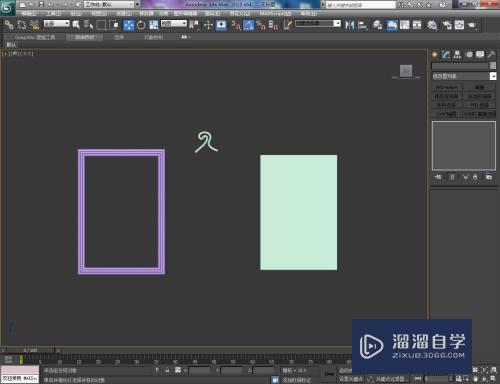Screen dimensions: 500x384
Task: Click the Use Pivot Point Center icon
Action: tap(194, 25)
